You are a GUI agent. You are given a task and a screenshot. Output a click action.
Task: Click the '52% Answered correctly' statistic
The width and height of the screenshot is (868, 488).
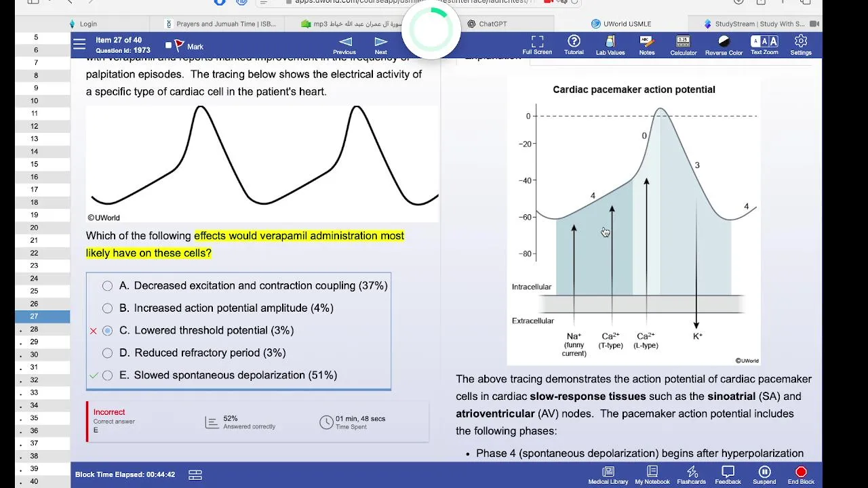coord(239,422)
